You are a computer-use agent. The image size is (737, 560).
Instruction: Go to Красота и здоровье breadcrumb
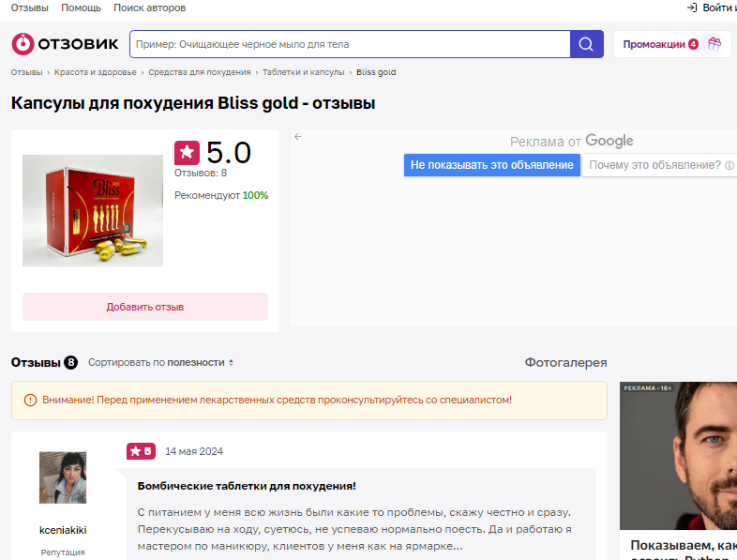pos(96,72)
